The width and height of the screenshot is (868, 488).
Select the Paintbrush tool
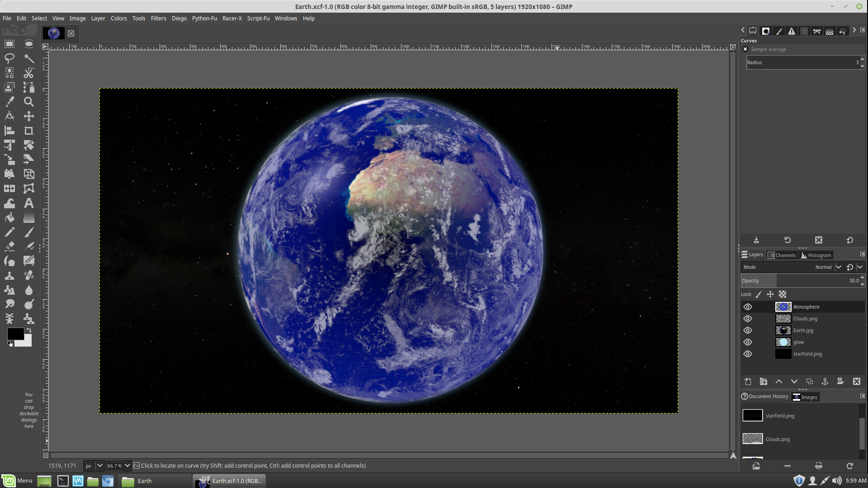click(29, 232)
